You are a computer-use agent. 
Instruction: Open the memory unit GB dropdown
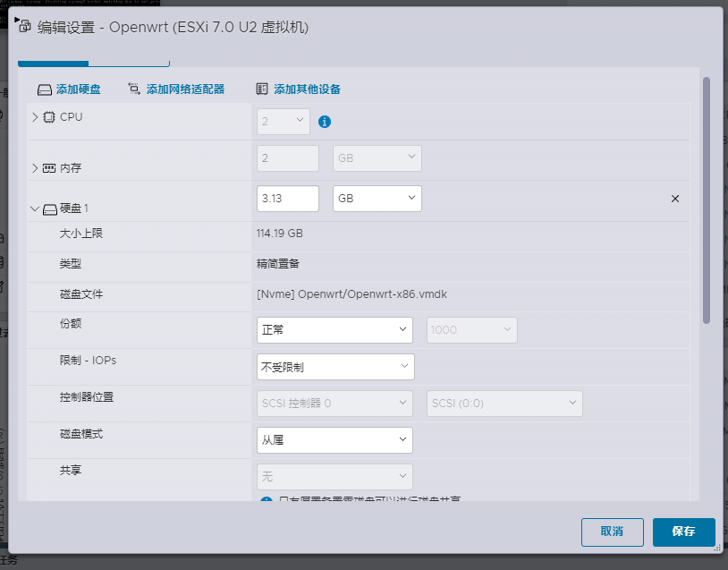click(x=377, y=158)
